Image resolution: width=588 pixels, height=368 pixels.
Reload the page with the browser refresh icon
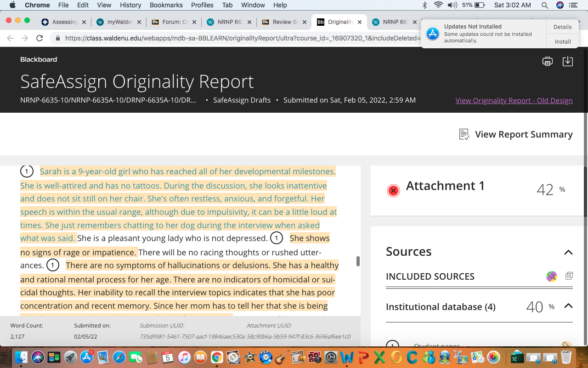tap(40, 38)
